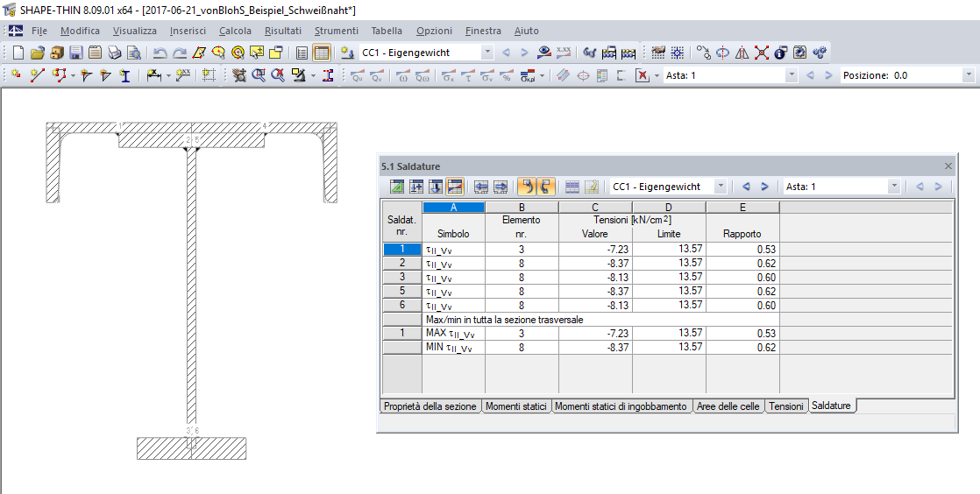
Task: Toggle the x.xx result values display icon
Action: [563, 53]
